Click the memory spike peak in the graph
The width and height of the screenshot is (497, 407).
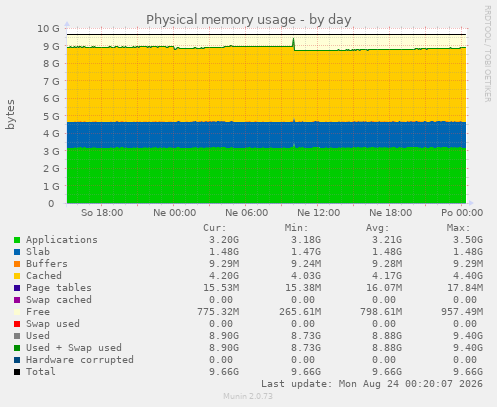click(293, 39)
